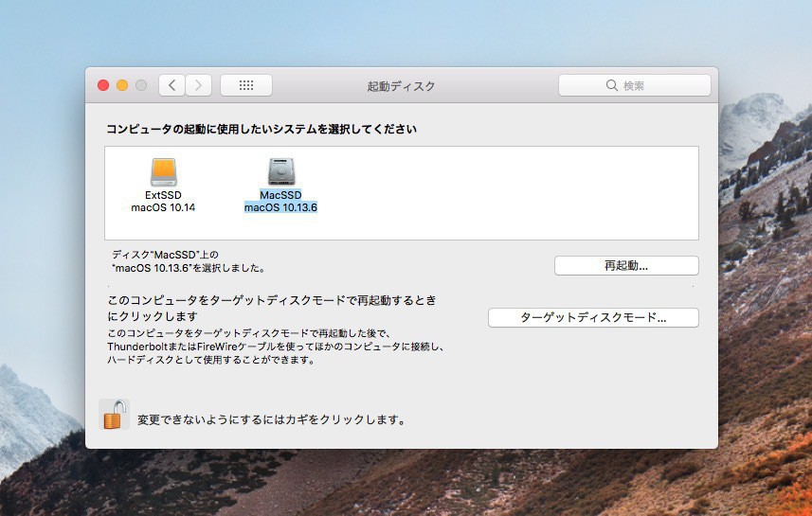
Task: Minimize window with the yellow button
Action: pyautogui.click(x=122, y=85)
